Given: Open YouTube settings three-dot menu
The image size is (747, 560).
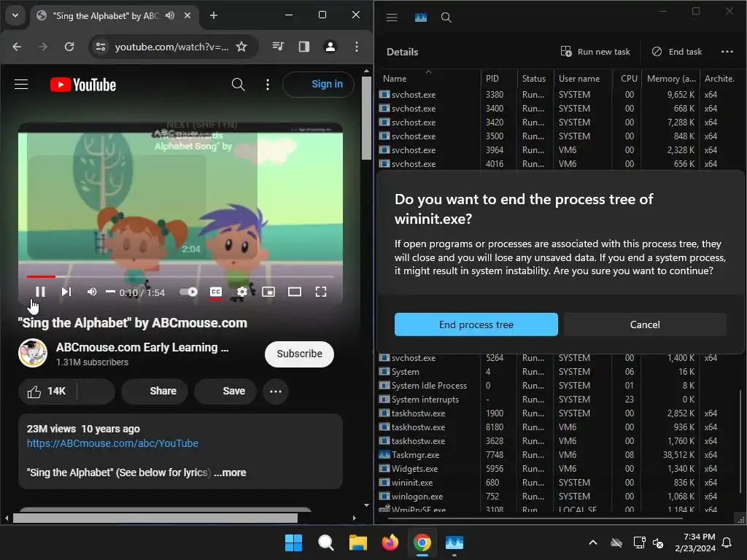Looking at the screenshot, I should tap(268, 85).
